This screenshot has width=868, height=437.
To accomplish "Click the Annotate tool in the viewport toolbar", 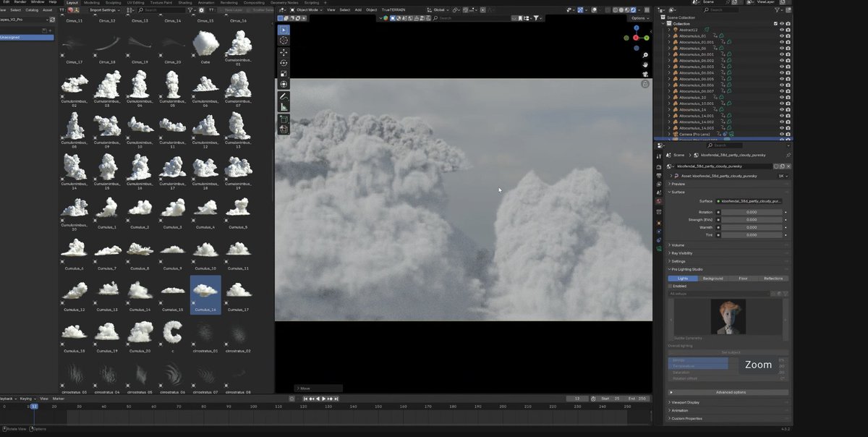I will coord(284,95).
